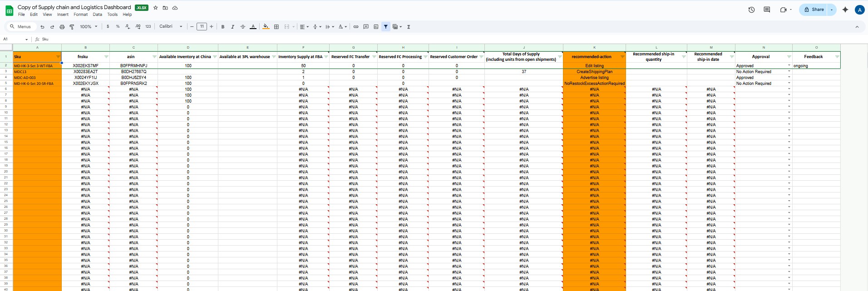Image resolution: width=868 pixels, height=291 pixels.
Task: Toggle bold formatting
Action: pyautogui.click(x=223, y=27)
